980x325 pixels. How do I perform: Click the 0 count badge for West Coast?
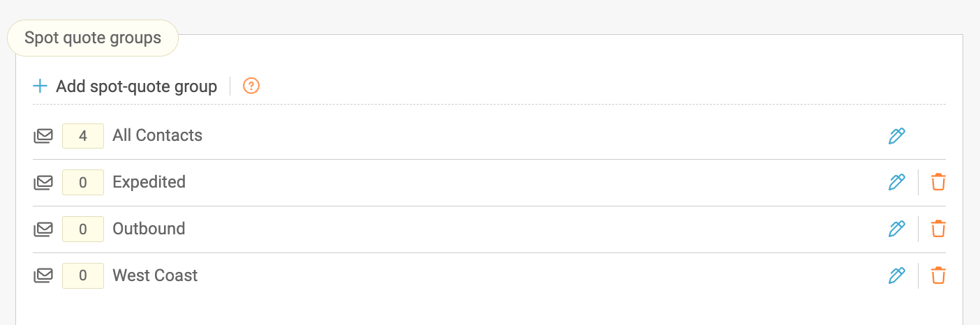[83, 276]
